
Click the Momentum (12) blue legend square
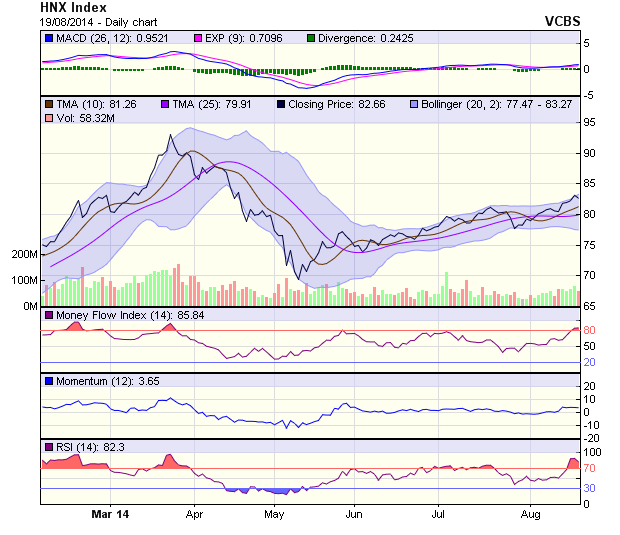[48, 381]
